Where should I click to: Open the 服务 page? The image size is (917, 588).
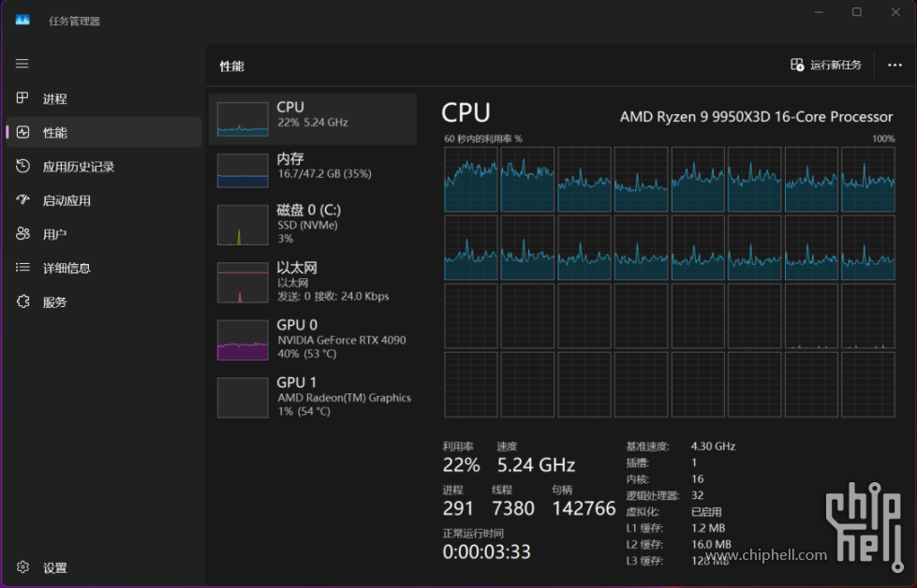104,302
